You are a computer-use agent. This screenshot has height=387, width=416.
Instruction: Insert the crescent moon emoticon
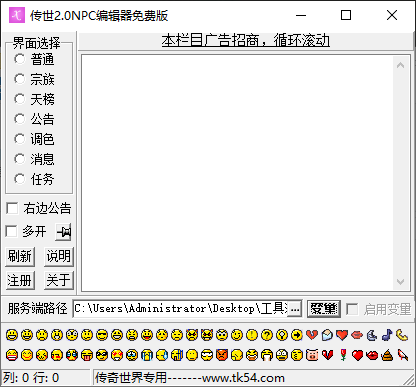[x=372, y=335]
